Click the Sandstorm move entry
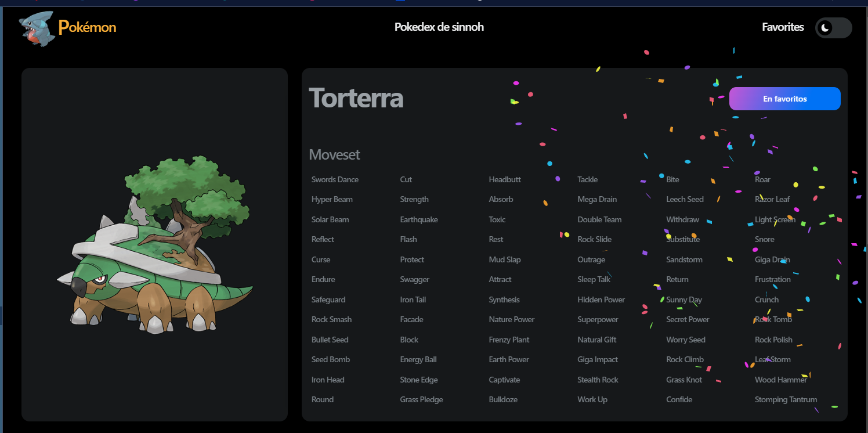868x433 pixels. pyautogui.click(x=685, y=259)
